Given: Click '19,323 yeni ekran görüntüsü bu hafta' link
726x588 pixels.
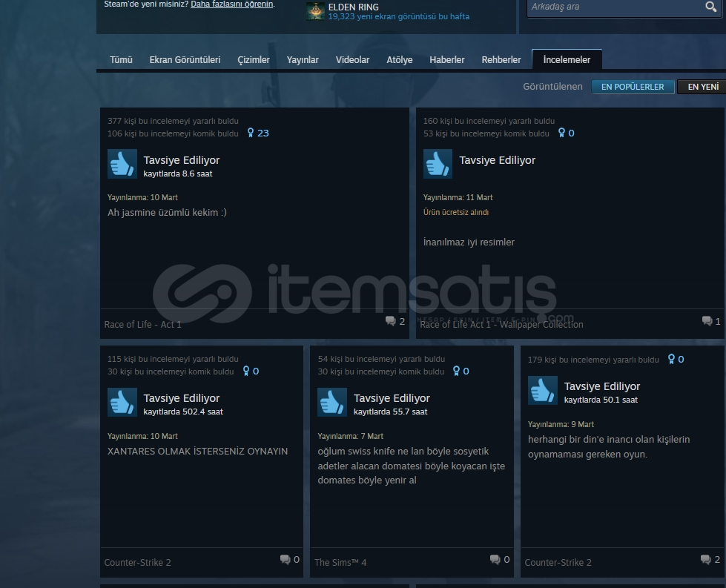Looking at the screenshot, I should [399, 16].
